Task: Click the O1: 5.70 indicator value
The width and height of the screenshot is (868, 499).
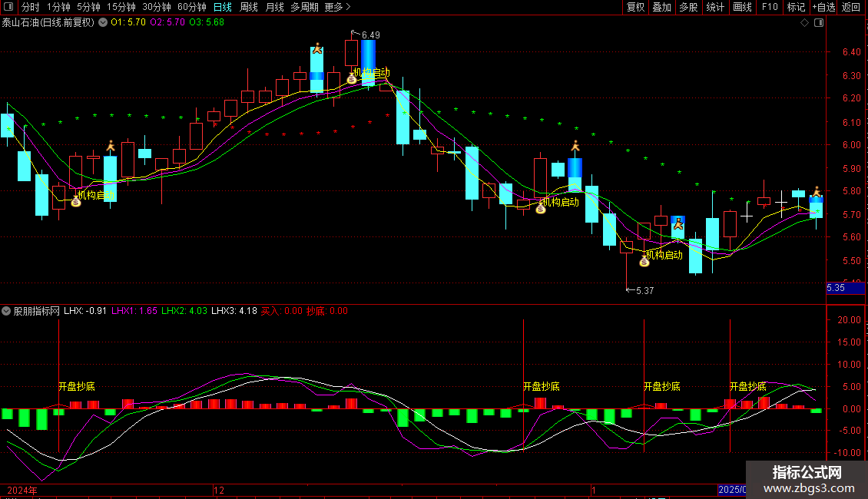Action: click(x=128, y=22)
